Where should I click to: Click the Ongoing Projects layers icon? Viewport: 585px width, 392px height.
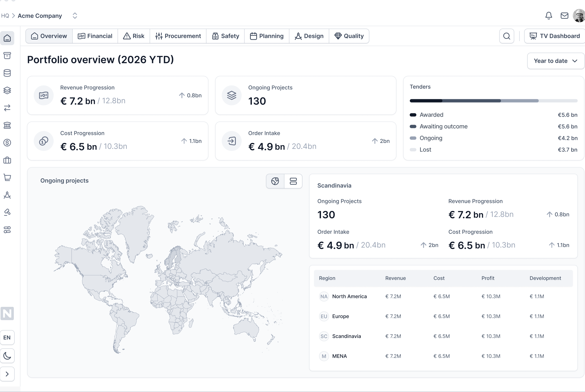pyautogui.click(x=232, y=95)
